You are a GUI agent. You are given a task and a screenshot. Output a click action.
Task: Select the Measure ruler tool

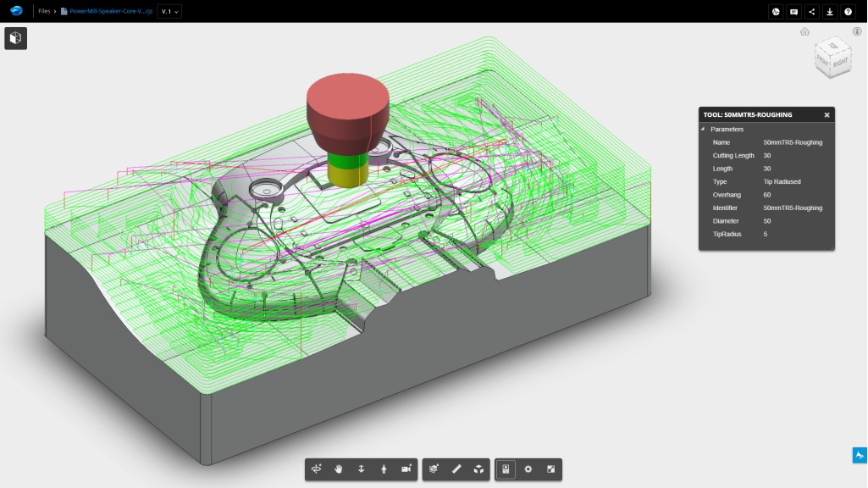pyautogui.click(x=456, y=469)
